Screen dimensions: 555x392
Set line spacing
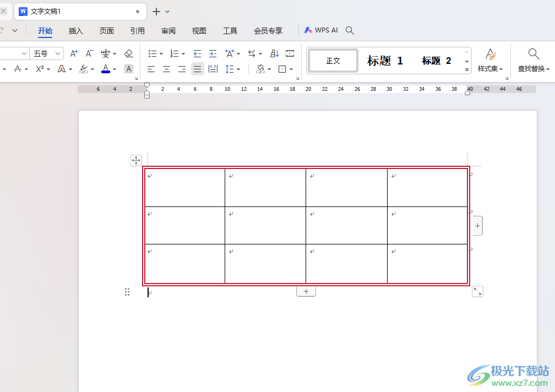(x=230, y=69)
